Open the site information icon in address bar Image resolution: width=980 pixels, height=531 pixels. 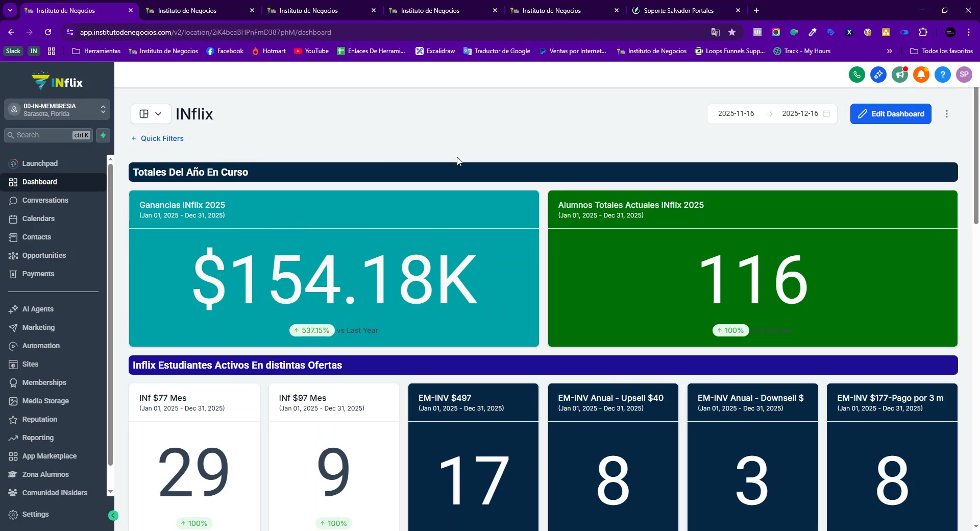[x=70, y=32]
